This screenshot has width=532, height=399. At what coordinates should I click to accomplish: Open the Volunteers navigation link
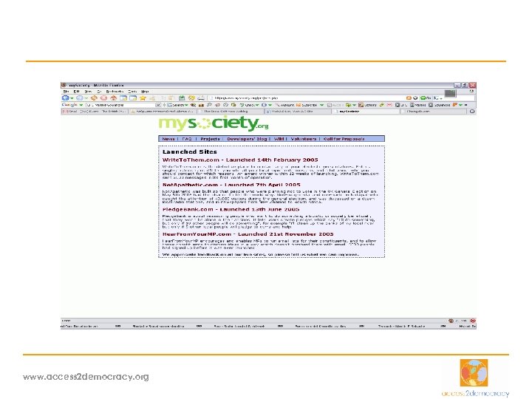tap(304, 139)
